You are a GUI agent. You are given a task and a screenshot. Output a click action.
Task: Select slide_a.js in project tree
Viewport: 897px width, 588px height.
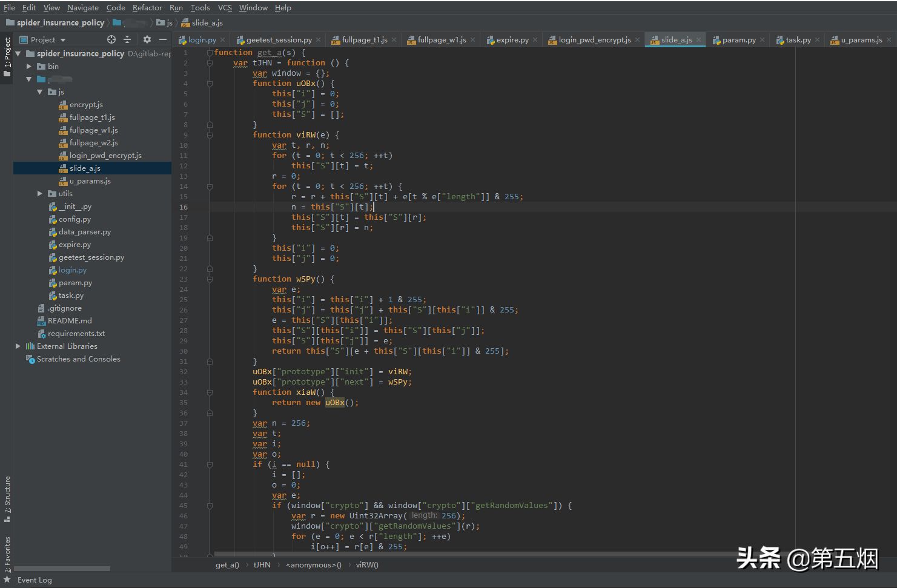click(79, 168)
